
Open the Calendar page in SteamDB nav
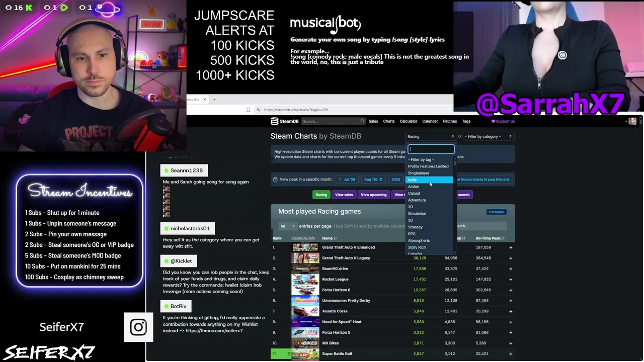click(430, 121)
